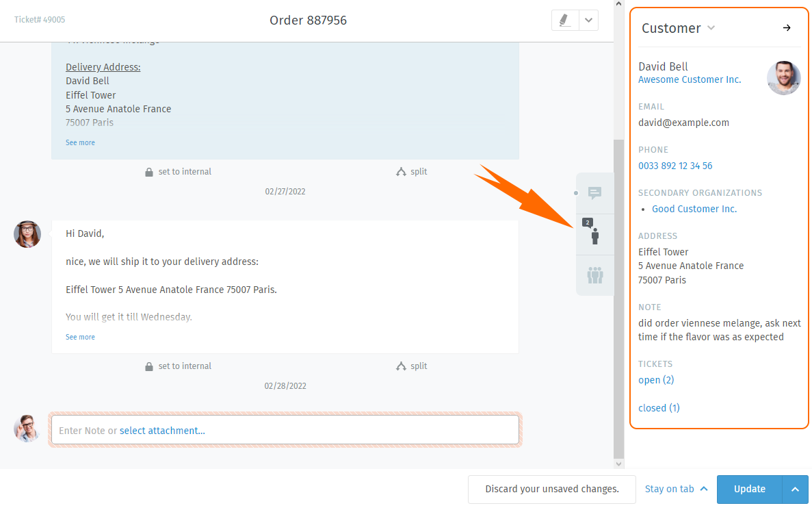Image resolution: width=812 pixels, height=508 pixels.
Task: Open Awesome Customer Inc. organization link
Action: coord(690,79)
